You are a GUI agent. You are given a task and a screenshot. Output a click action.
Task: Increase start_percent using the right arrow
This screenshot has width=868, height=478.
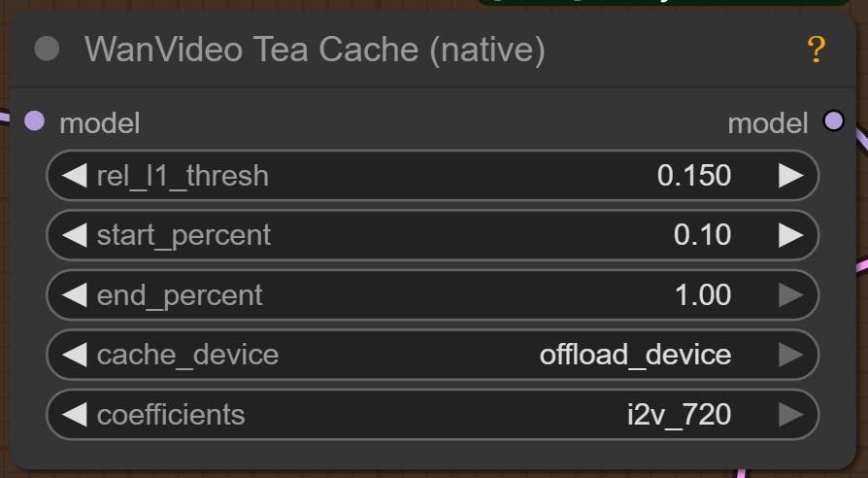pyautogui.click(x=790, y=235)
